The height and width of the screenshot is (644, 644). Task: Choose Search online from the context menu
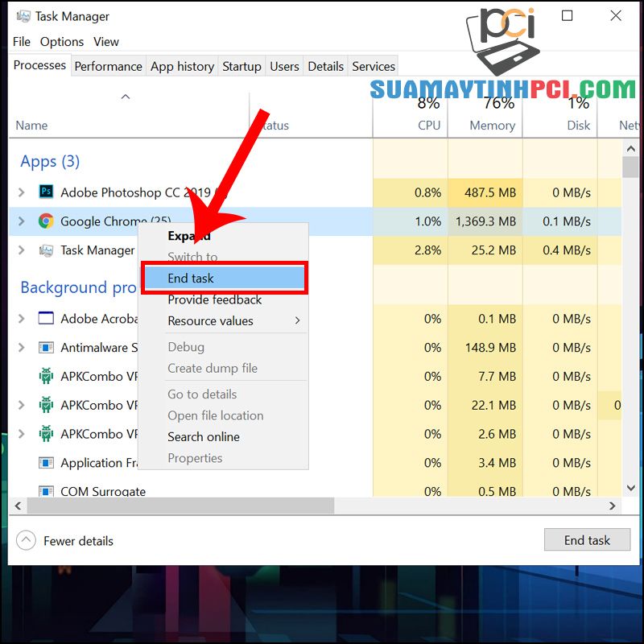click(x=202, y=436)
